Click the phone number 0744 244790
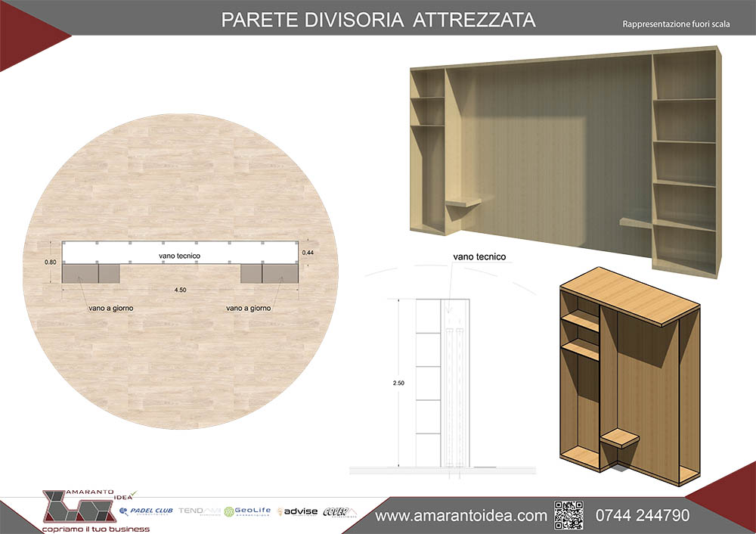The width and height of the screenshot is (756, 534). [x=642, y=516]
